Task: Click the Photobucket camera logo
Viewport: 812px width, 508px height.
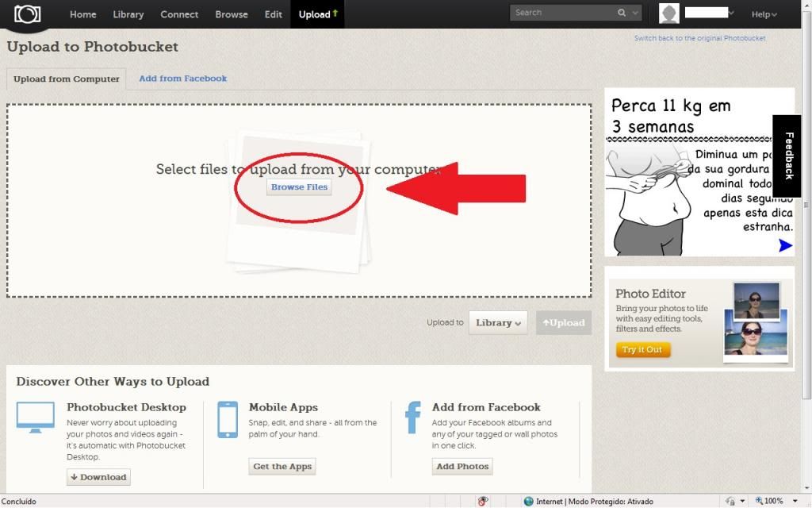Action: (x=27, y=14)
